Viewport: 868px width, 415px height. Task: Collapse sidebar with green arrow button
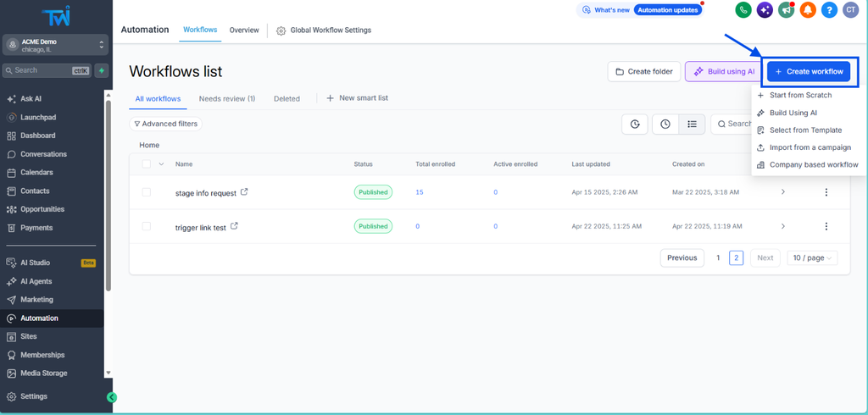coord(112,397)
